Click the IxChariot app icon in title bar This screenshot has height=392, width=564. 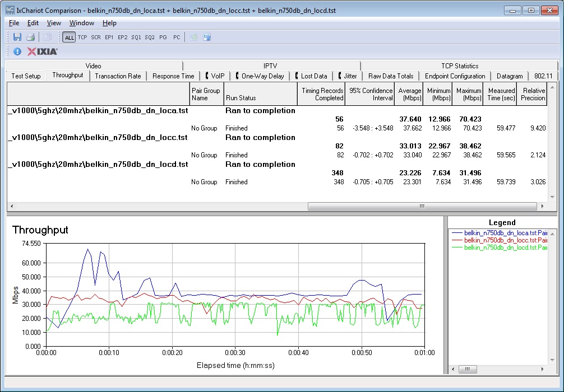[10, 10]
